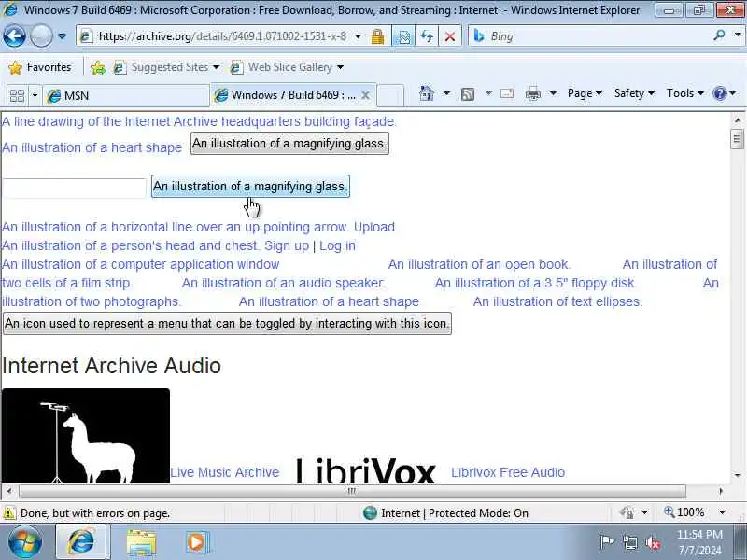
Task: Click the Help question mark icon
Action: click(x=719, y=93)
